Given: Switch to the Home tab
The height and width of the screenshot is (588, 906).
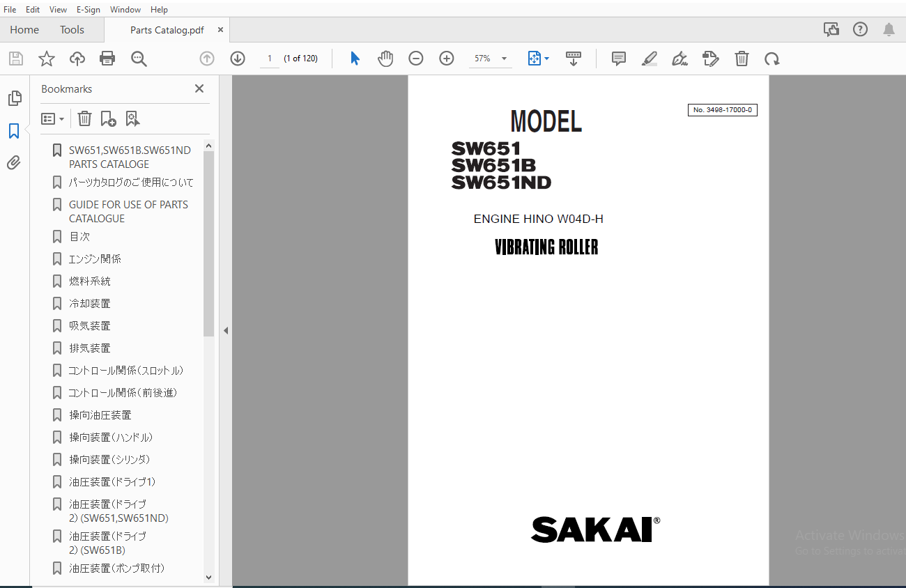Looking at the screenshot, I should click(x=24, y=30).
